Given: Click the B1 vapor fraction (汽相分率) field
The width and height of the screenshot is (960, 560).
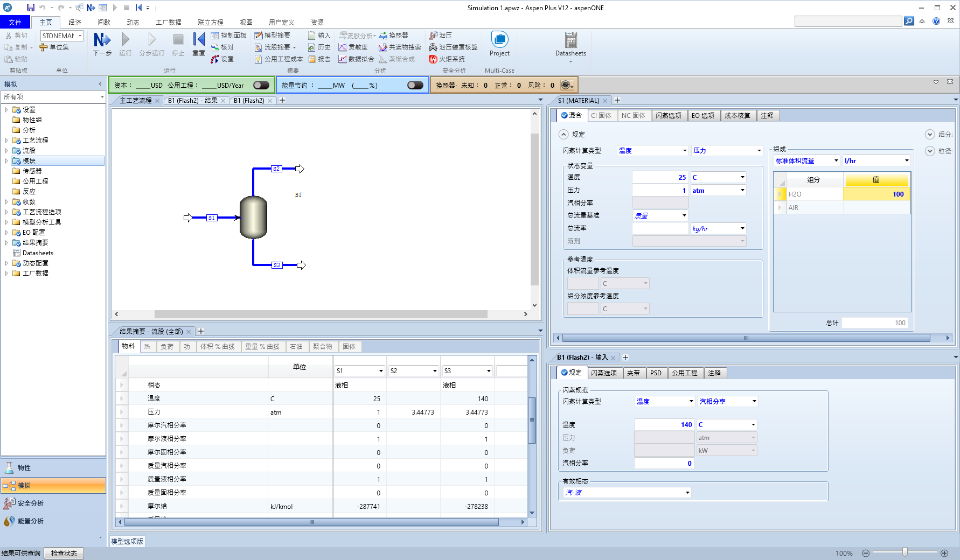Looking at the screenshot, I should pyautogui.click(x=664, y=463).
